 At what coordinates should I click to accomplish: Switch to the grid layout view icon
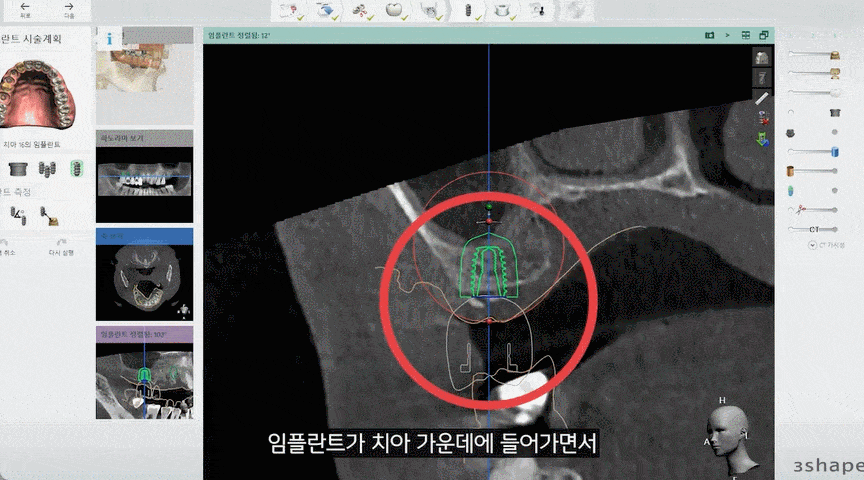[746, 35]
